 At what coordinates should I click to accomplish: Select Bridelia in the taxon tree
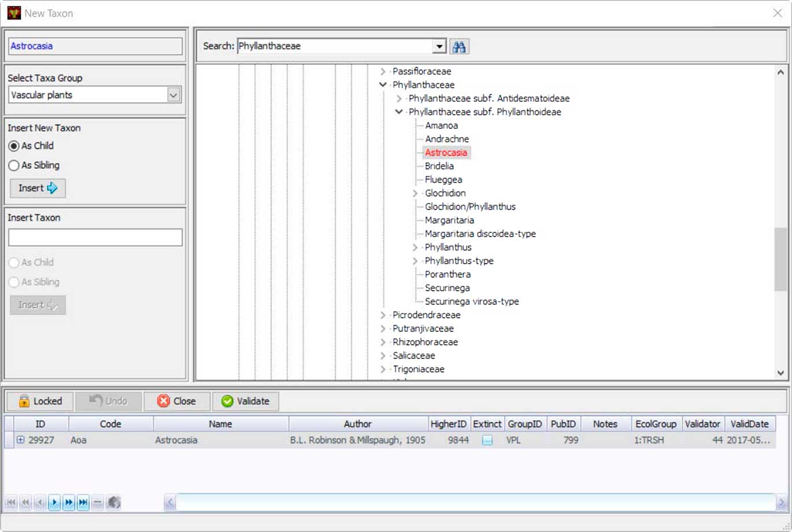(x=439, y=166)
